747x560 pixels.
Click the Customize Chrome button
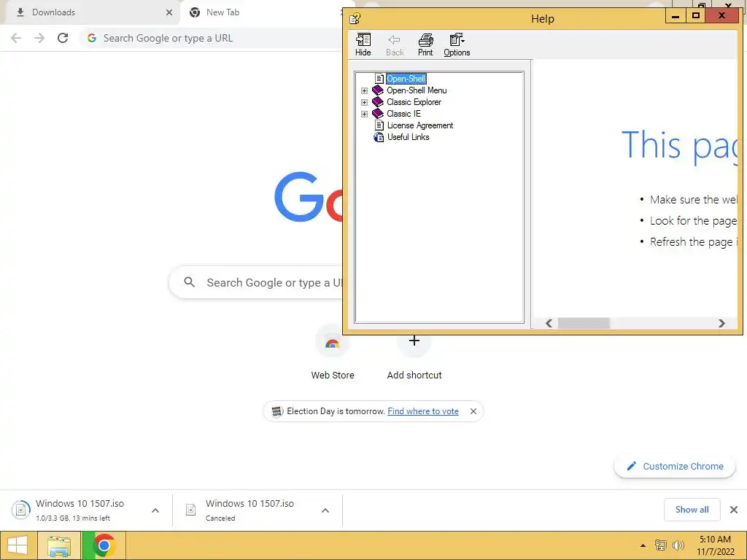(x=675, y=466)
